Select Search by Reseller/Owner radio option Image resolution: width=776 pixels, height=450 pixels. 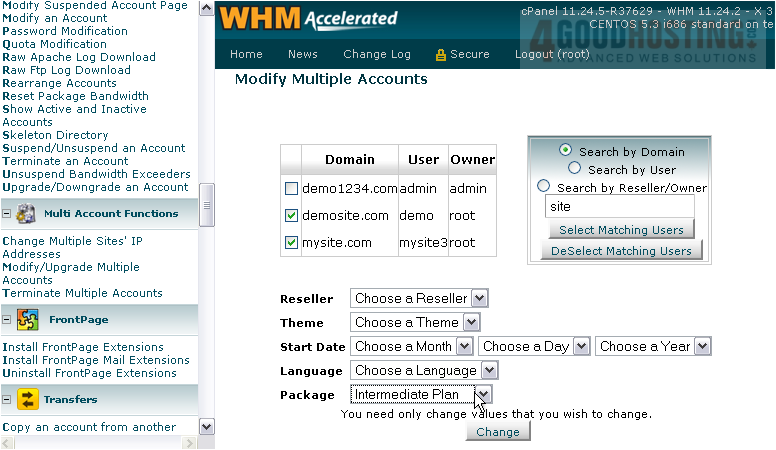click(x=543, y=186)
